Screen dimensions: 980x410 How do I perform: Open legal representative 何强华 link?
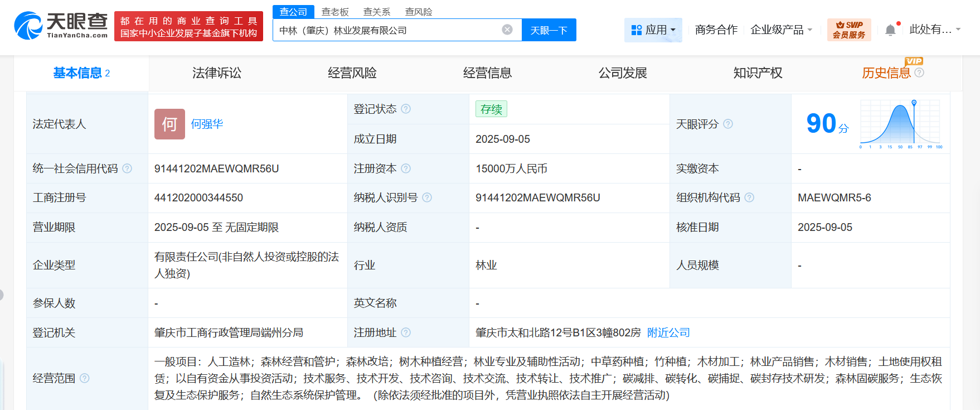pos(207,124)
